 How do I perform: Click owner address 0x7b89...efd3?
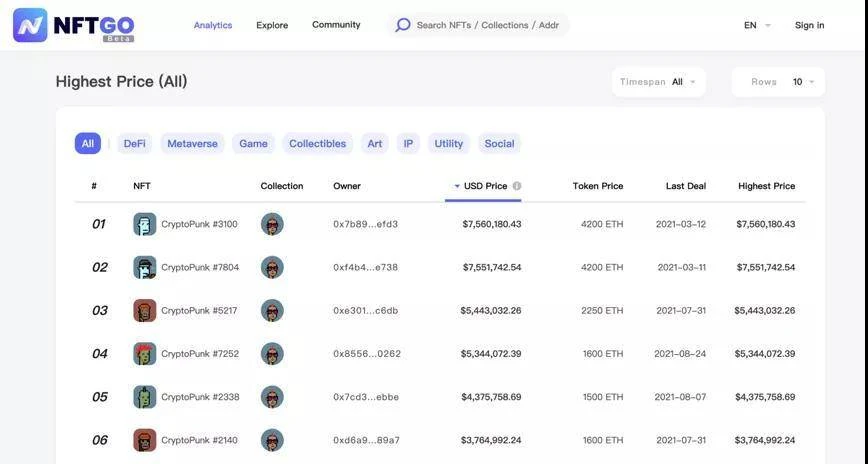365,224
